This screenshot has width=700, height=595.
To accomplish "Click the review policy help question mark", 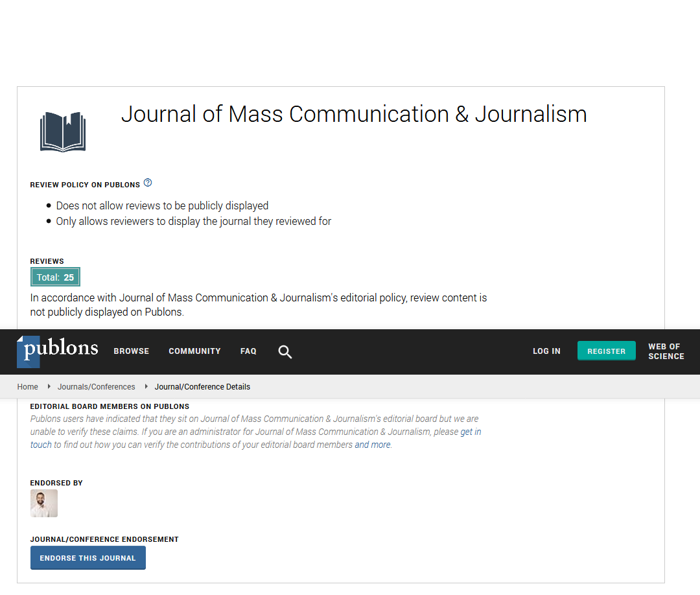I will click(x=148, y=183).
